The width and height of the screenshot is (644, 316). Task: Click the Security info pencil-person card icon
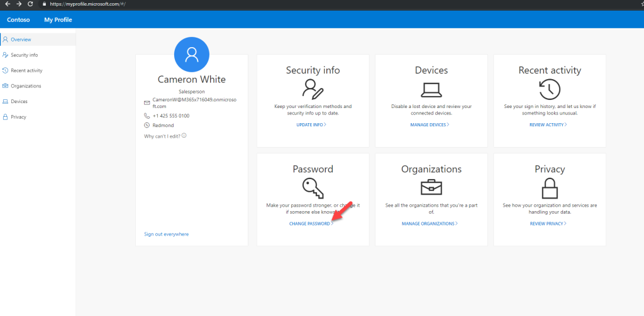click(x=313, y=89)
